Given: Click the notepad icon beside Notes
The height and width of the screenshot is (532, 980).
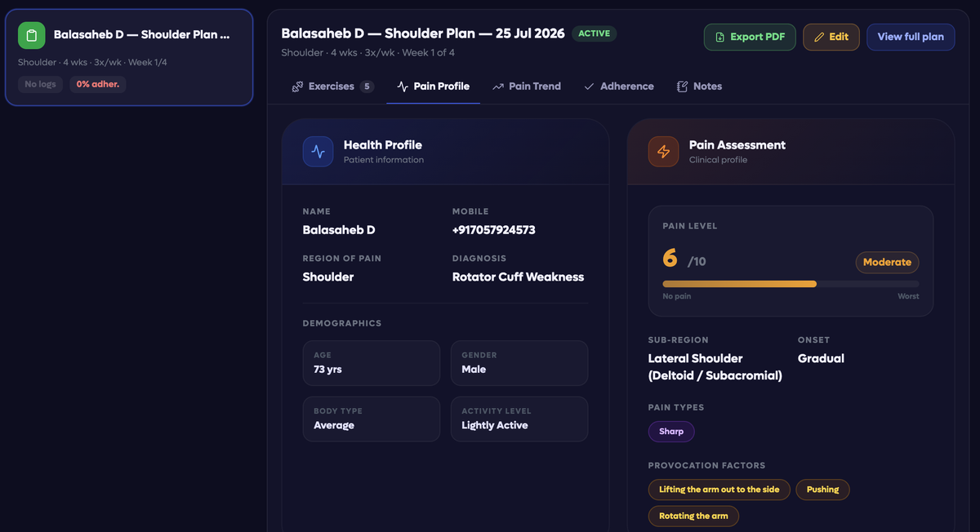Looking at the screenshot, I should pyautogui.click(x=682, y=86).
